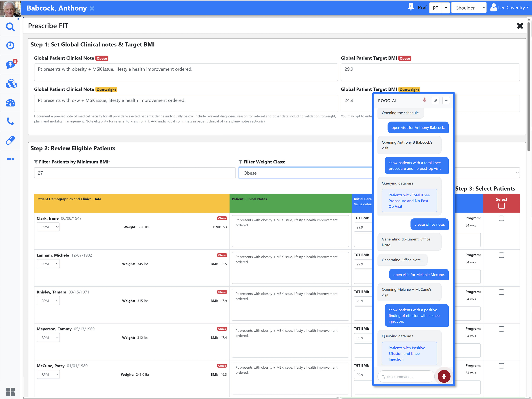The image size is (532, 399).
Task: Open Patients with Positive Effusion result link
Action: click(409, 354)
